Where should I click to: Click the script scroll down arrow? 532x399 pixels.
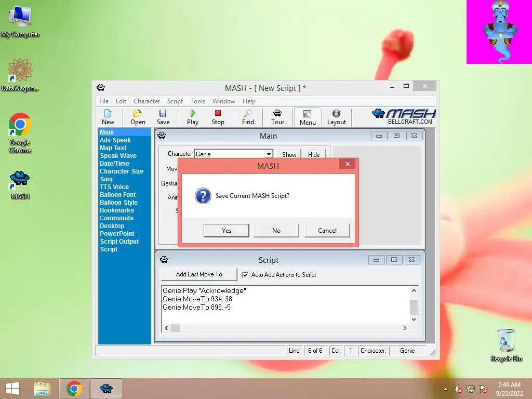coord(414,320)
